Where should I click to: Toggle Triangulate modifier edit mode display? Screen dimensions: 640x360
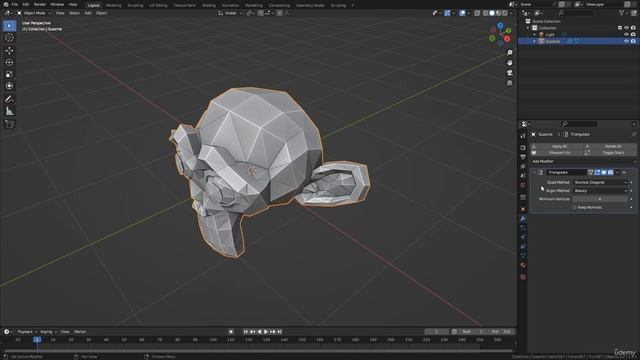597,173
